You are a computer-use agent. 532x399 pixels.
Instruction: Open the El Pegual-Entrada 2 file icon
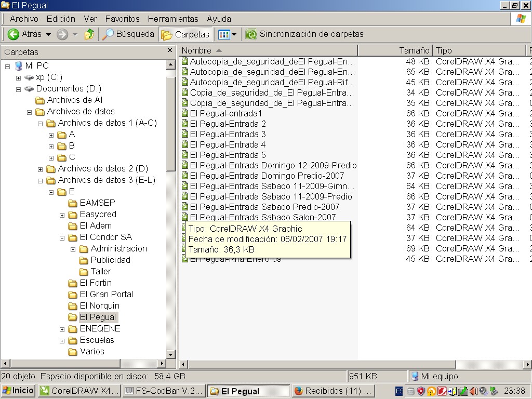pyautogui.click(x=185, y=124)
